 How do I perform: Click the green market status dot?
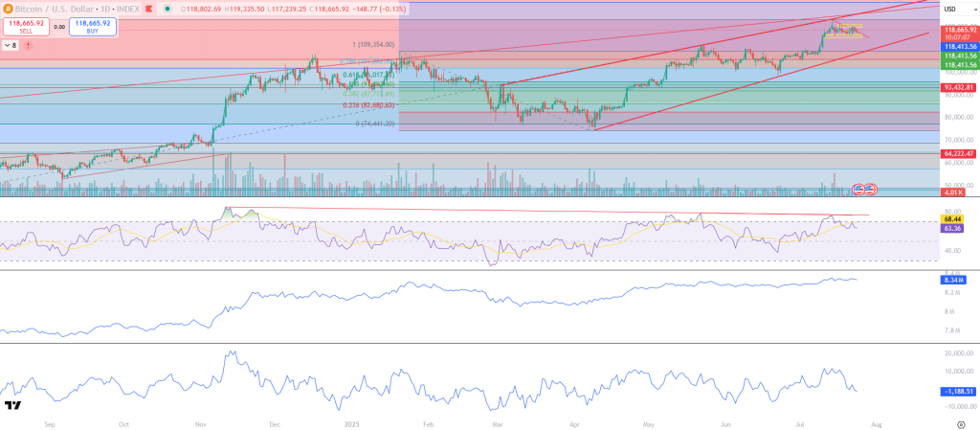(x=167, y=10)
